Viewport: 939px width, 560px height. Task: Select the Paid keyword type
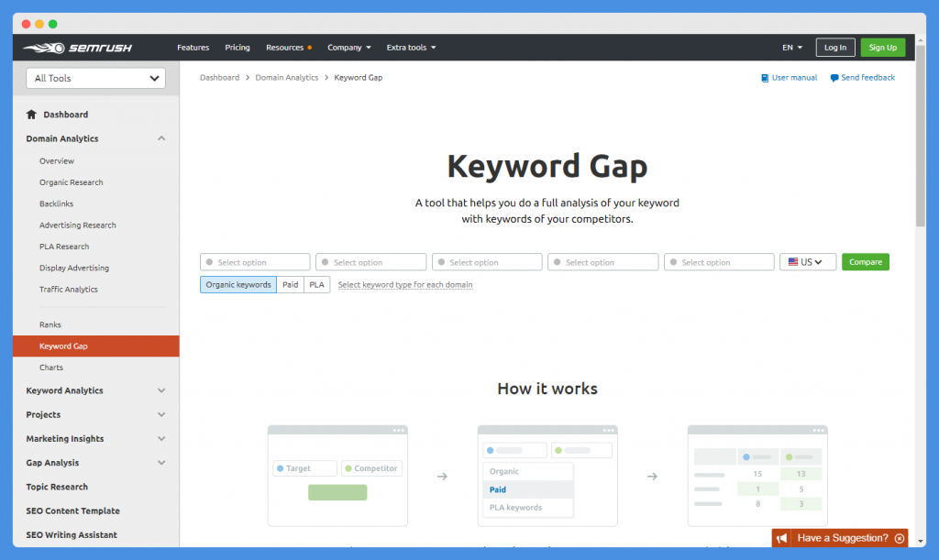(291, 285)
